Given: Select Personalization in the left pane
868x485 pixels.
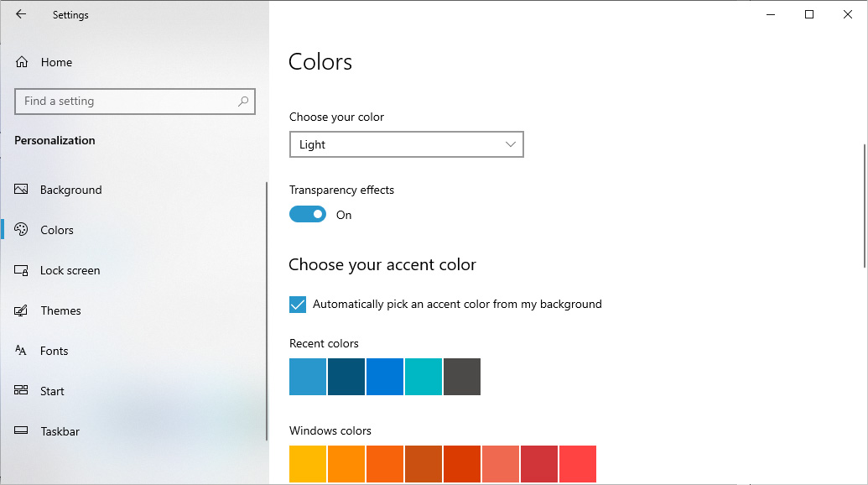Looking at the screenshot, I should (x=55, y=140).
